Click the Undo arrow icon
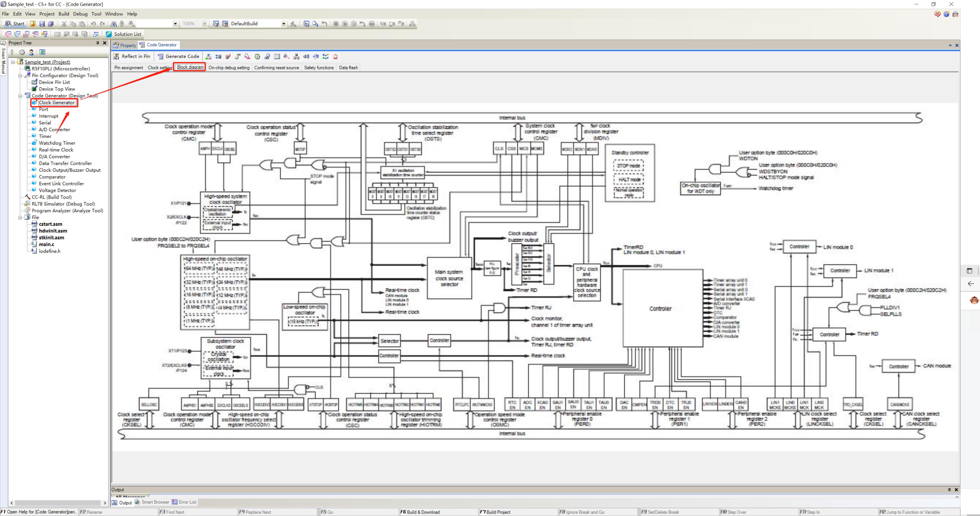980x516 pixels. tap(93, 24)
